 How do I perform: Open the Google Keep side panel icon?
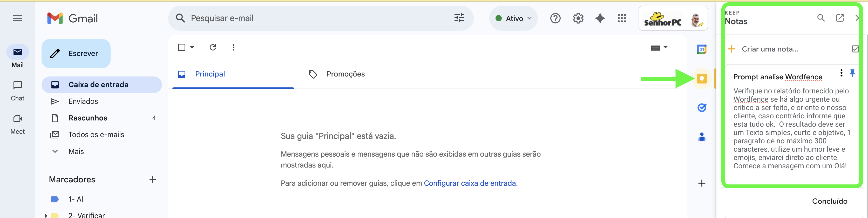702,79
